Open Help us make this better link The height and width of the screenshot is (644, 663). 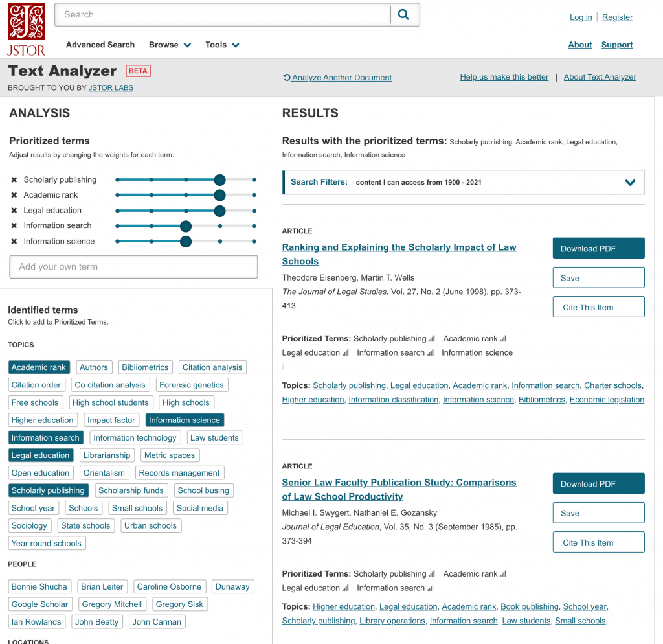504,77
